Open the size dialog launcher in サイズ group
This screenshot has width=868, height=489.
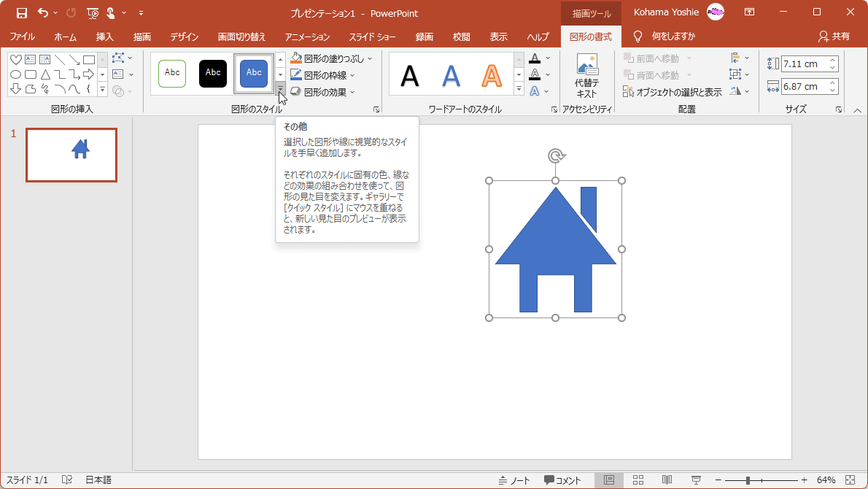click(x=839, y=109)
